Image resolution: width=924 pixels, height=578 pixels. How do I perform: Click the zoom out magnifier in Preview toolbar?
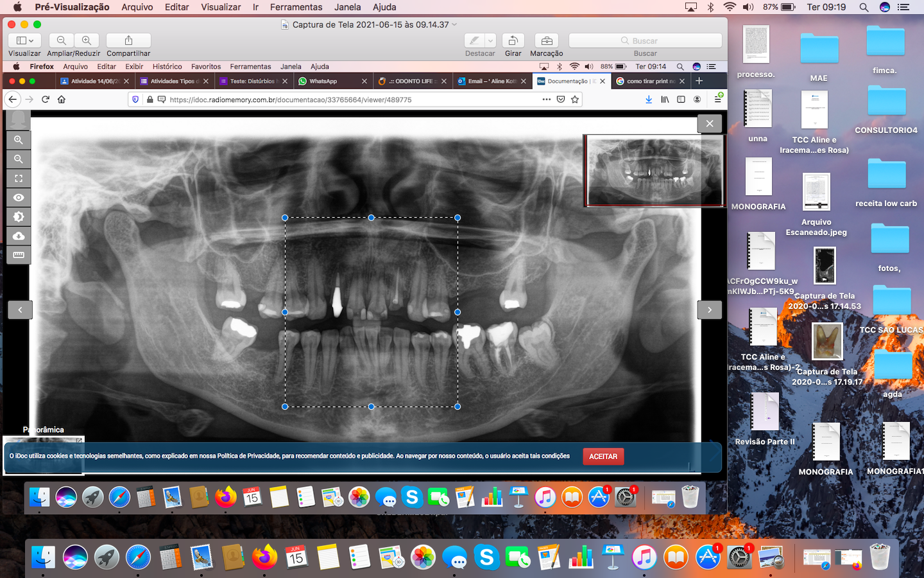62,40
